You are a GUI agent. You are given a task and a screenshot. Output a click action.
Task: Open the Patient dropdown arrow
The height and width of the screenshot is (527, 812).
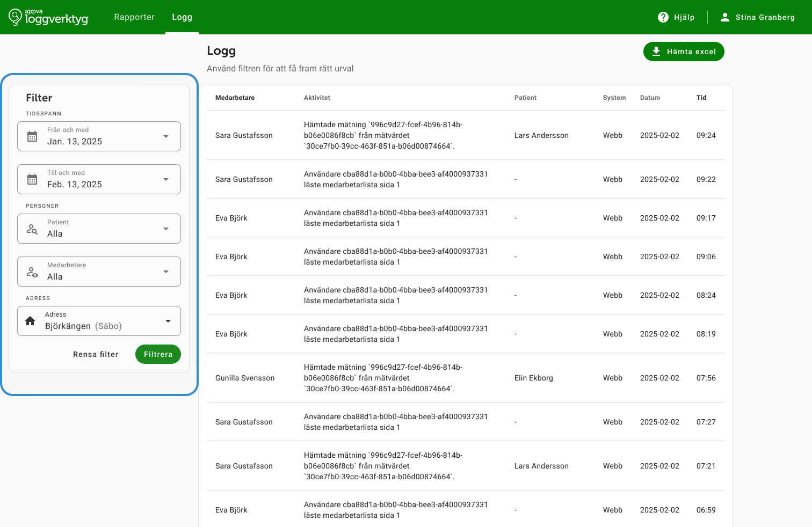click(x=166, y=229)
